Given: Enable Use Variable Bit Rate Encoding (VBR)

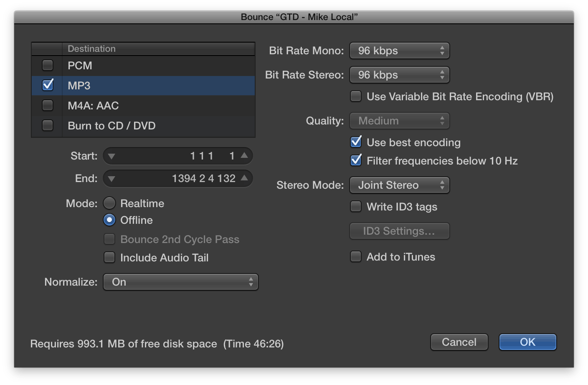Looking at the screenshot, I should pyautogui.click(x=356, y=96).
